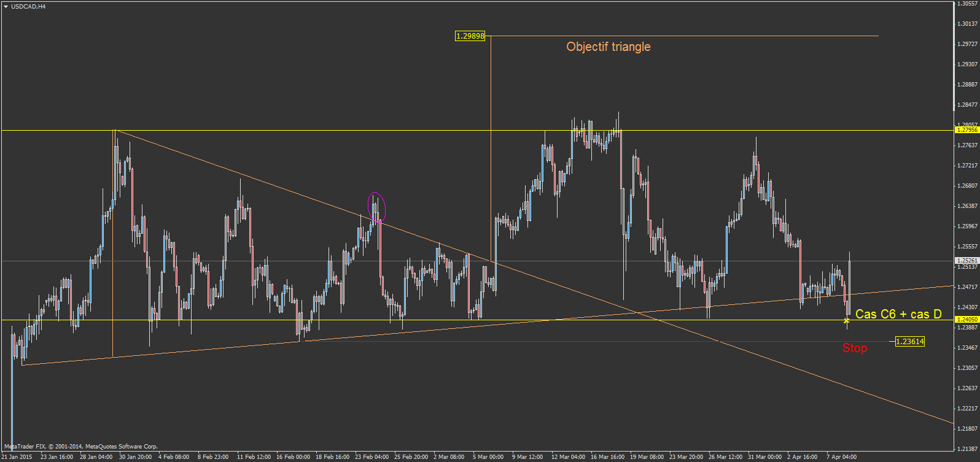Screen dimensions: 980x462
Task: Select the "Objectif triangle" text label
Action: coord(608,47)
